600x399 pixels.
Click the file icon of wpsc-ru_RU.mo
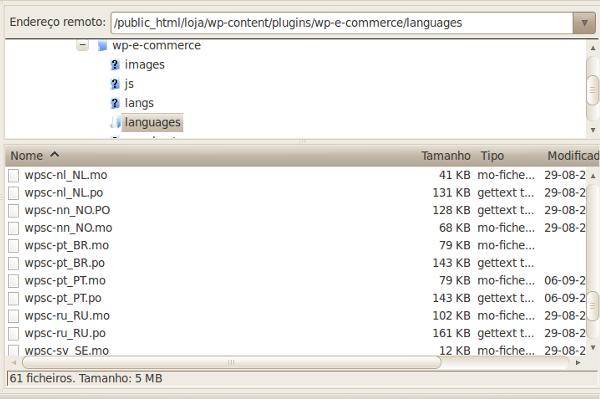tap(13, 316)
